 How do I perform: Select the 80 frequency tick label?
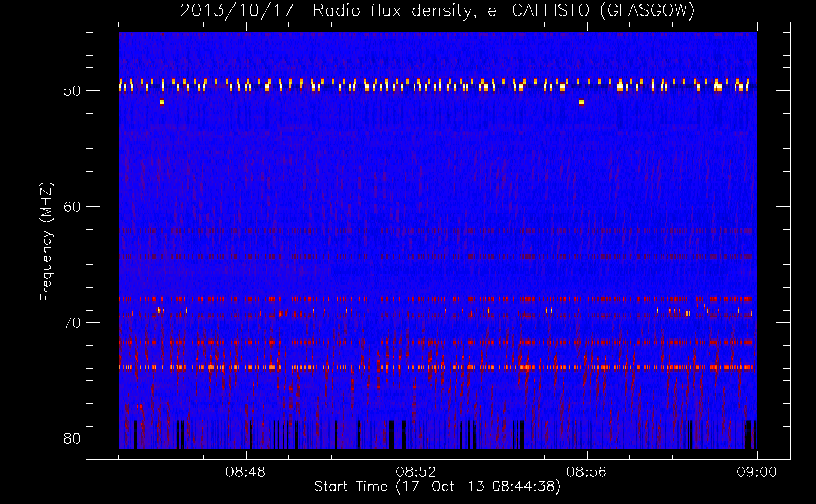[72, 438]
